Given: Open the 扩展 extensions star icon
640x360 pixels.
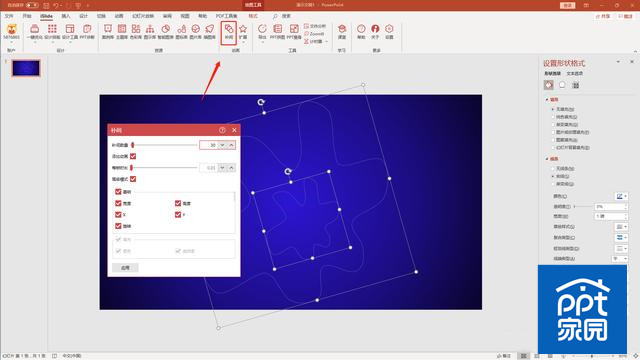Looking at the screenshot, I should (x=243, y=32).
